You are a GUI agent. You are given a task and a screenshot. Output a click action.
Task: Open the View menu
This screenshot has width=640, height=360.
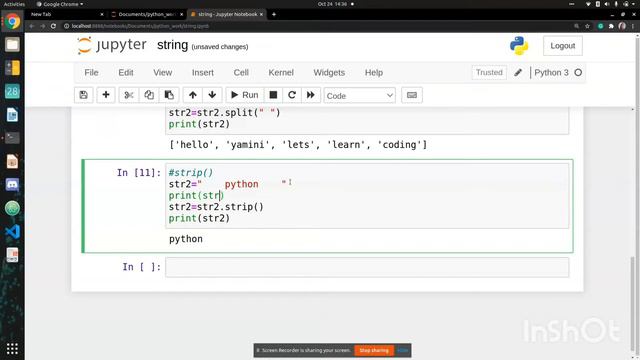click(x=162, y=73)
